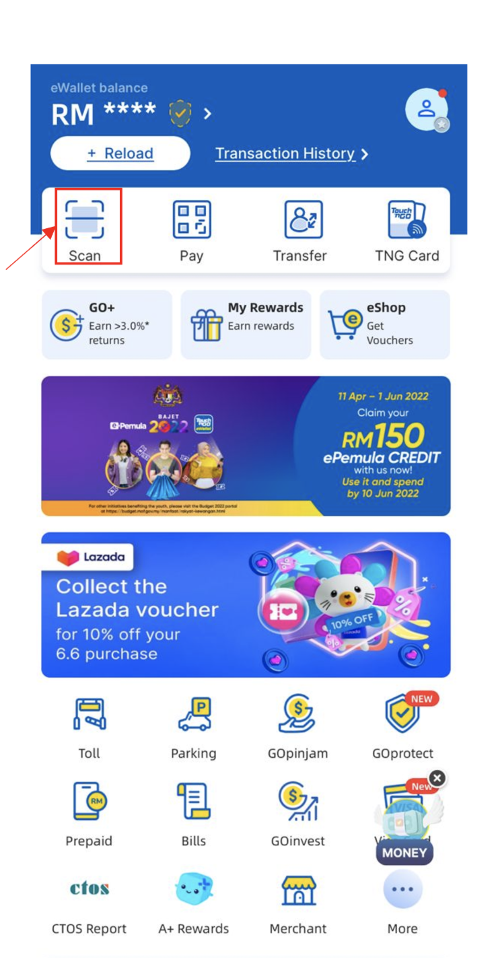Tap the Pay QR icon
The width and height of the screenshot is (498, 980).
(192, 219)
